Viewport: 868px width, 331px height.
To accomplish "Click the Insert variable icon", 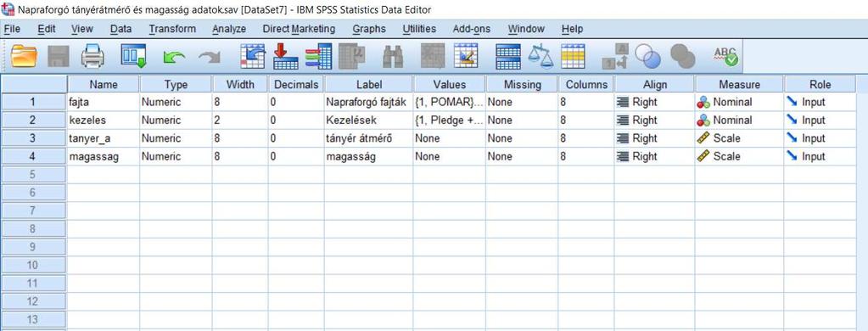I will point(466,56).
